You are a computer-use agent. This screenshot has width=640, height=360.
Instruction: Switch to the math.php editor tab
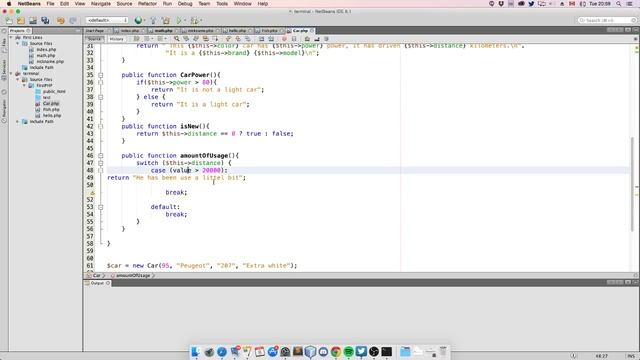[163, 31]
